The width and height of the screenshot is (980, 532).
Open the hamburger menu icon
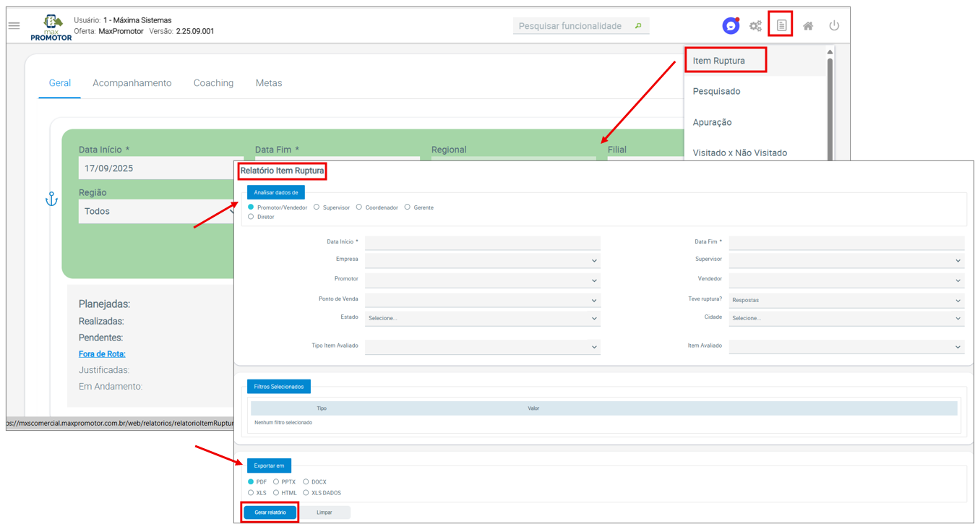14,26
